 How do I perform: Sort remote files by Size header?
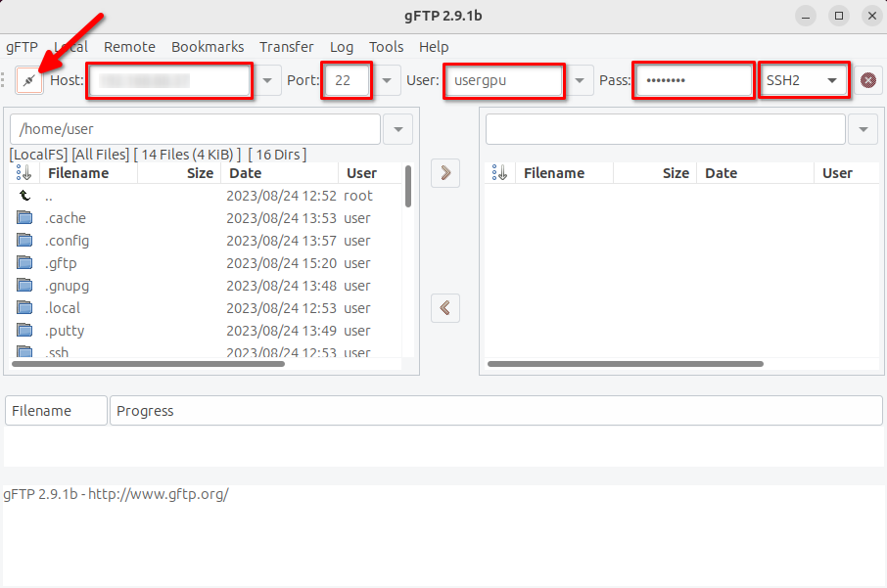pyautogui.click(x=655, y=173)
